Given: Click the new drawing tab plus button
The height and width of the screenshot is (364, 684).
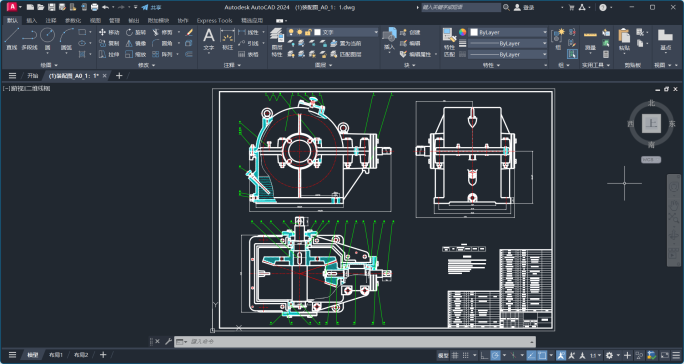Looking at the screenshot, I should point(119,76).
